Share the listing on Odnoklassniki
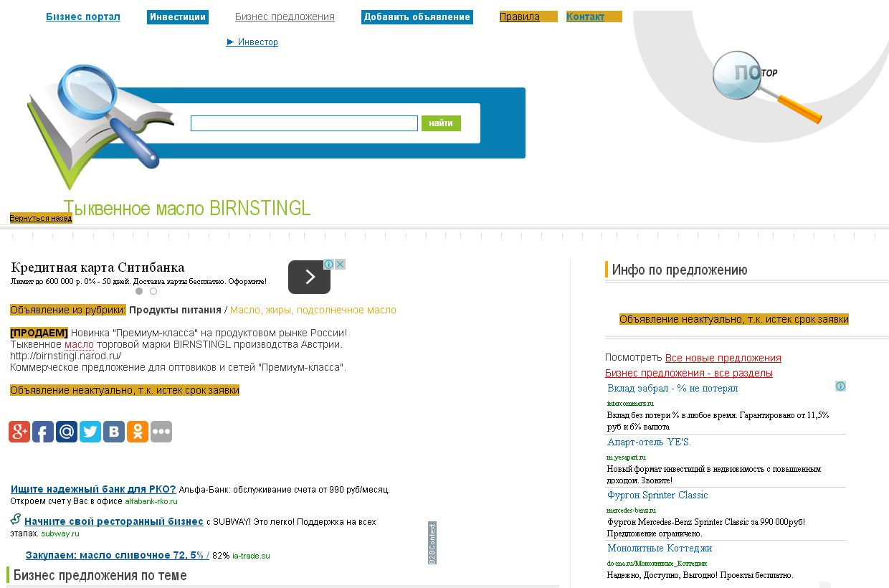The height and width of the screenshot is (588, 889). (138, 432)
